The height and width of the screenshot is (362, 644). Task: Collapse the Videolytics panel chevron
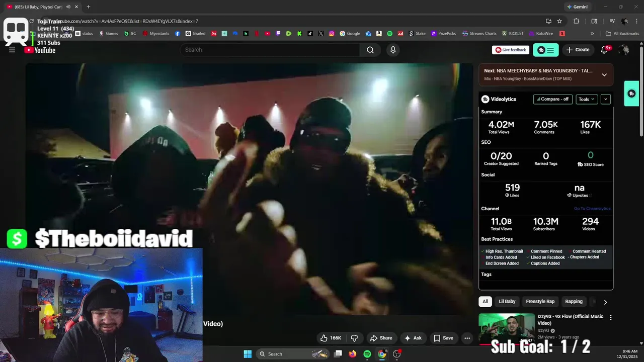click(x=606, y=99)
